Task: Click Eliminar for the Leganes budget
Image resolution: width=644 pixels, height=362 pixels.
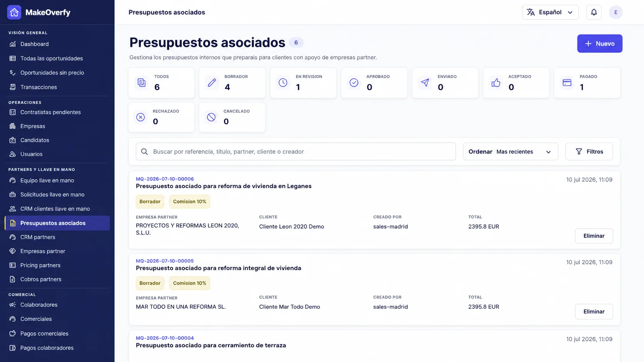Action: [x=594, y=236]
